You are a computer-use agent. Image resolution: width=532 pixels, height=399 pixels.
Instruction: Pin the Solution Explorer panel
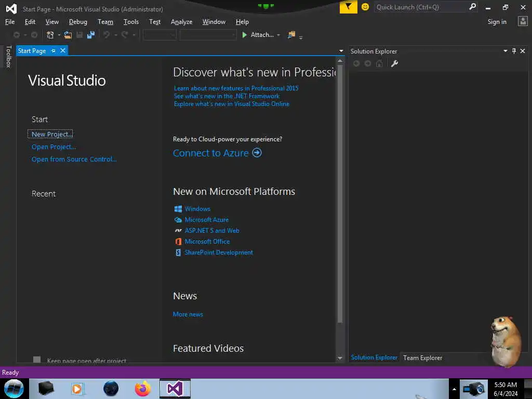point(514,51)
